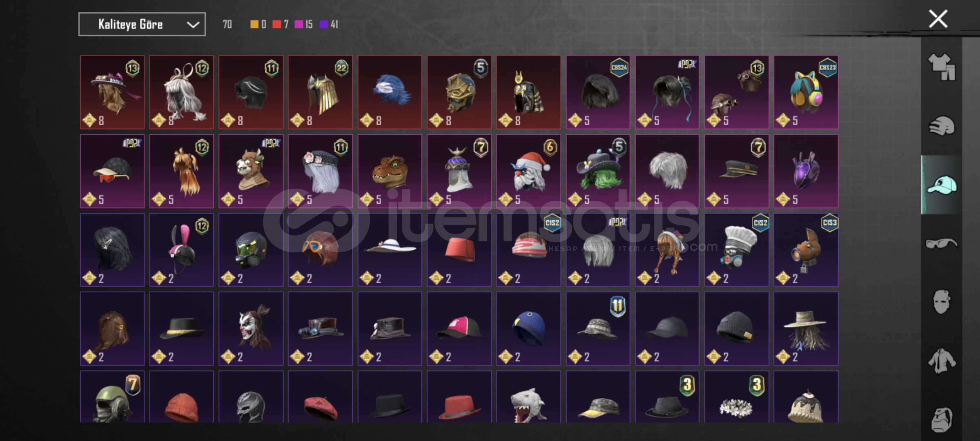Click the purple quality count showing 41

point(329,24)
